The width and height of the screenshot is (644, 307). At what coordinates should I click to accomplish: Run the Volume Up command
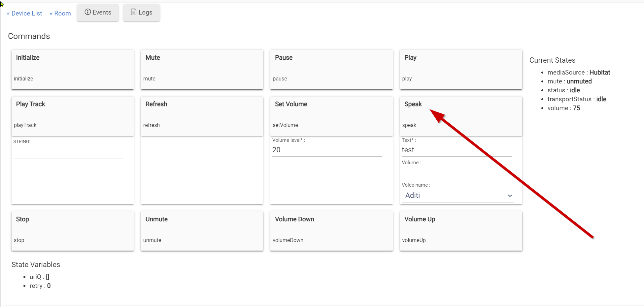pyautogui.click(x=461, y=231)
